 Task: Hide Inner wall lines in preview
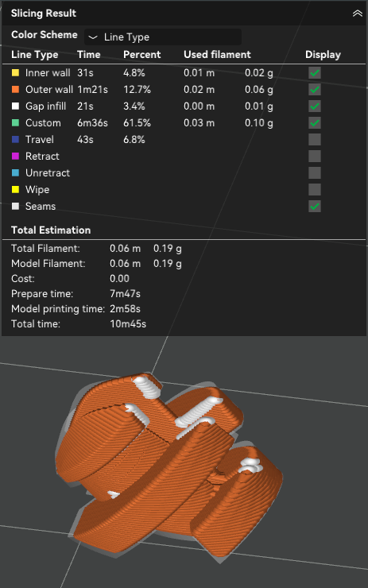pos(315,73)
